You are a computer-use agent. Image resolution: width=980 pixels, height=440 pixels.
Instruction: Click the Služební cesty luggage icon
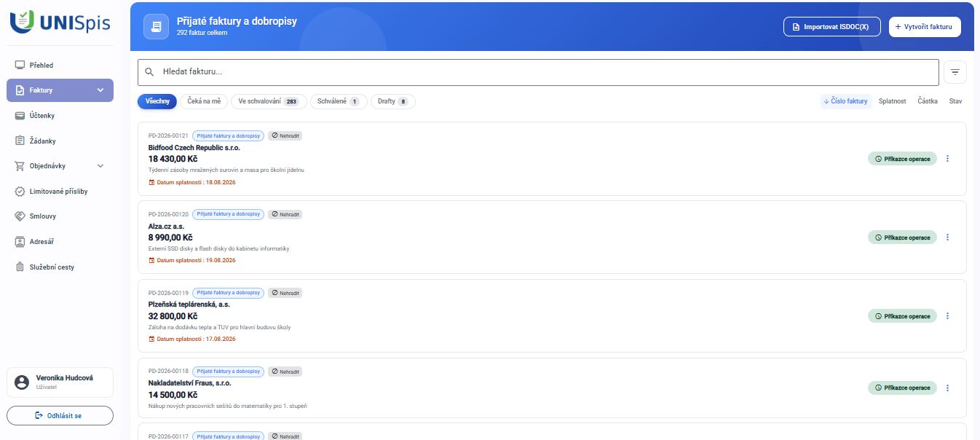pyautogui.click(x=20, y=267)
